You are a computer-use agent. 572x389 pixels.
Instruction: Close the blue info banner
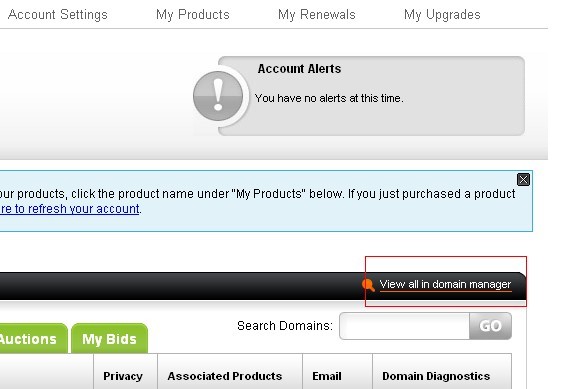pyautogui.click(x=523, y=180)
